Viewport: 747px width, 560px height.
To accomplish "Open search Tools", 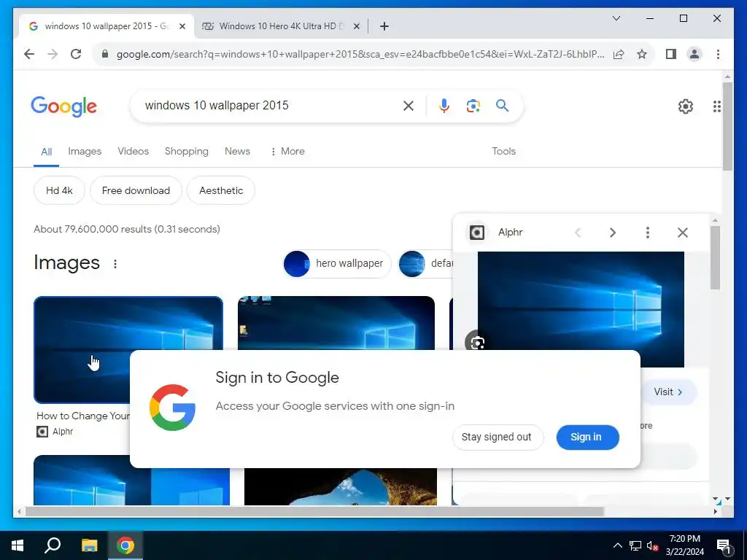I will click(503, 151).
